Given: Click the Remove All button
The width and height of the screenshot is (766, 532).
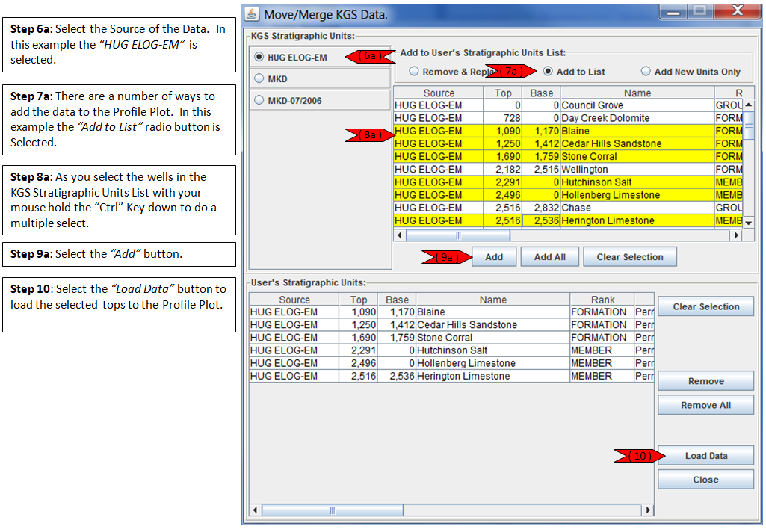Looking at the screenshot, I should tap(706, 404).
